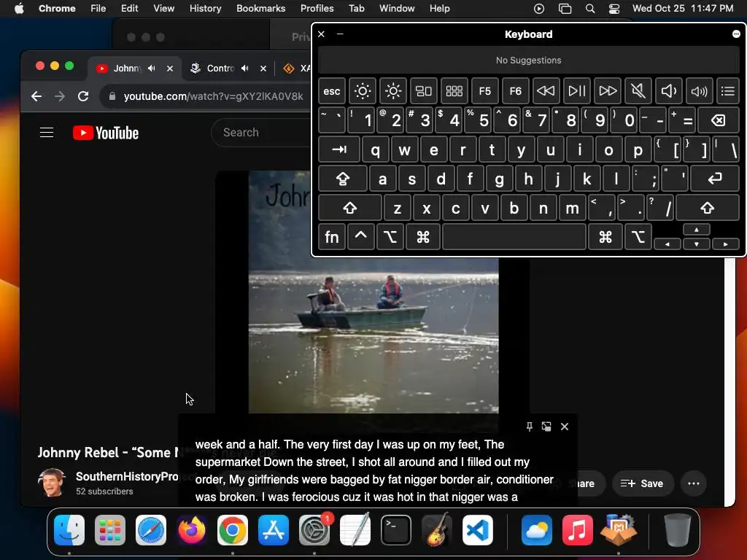
Task: Tap rewind media key on Keyboard
Action: click(546, 91)
